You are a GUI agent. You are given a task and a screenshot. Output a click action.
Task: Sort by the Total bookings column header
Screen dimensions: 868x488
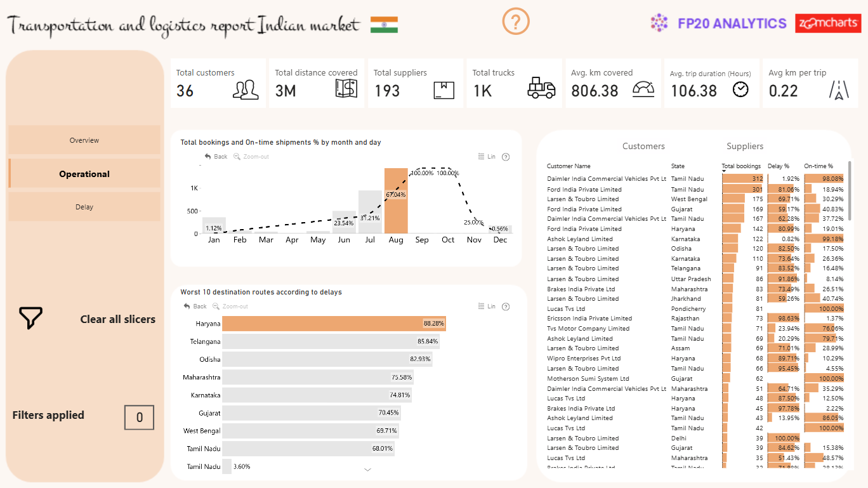741,166
